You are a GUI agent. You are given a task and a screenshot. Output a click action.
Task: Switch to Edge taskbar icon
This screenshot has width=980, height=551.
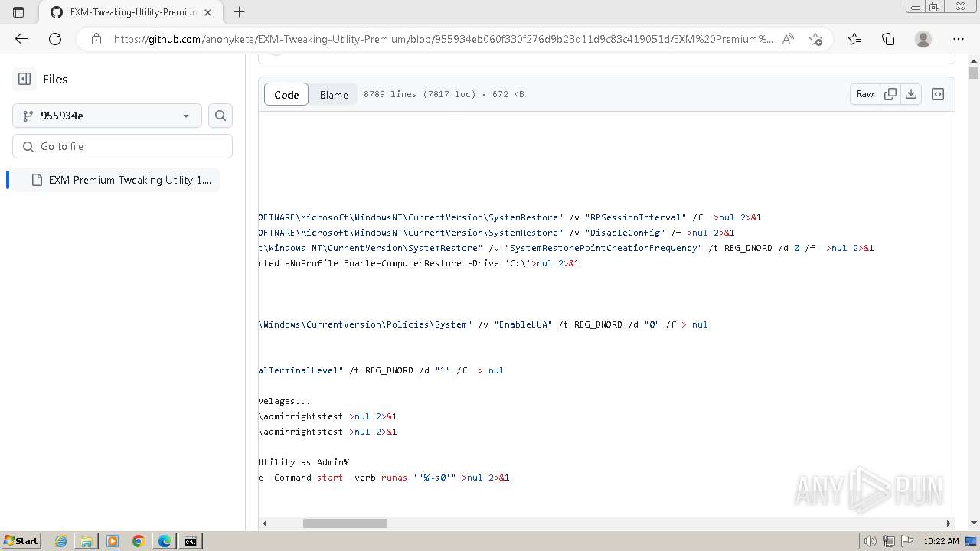pos(165,541)
